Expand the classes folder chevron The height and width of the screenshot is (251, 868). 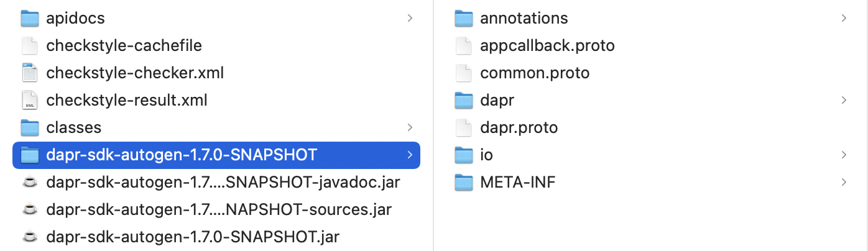point(410,128)
